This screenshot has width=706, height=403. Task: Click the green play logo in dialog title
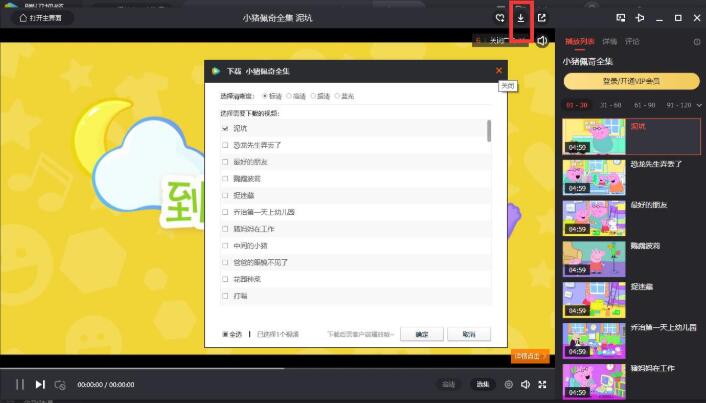[216, 71]
